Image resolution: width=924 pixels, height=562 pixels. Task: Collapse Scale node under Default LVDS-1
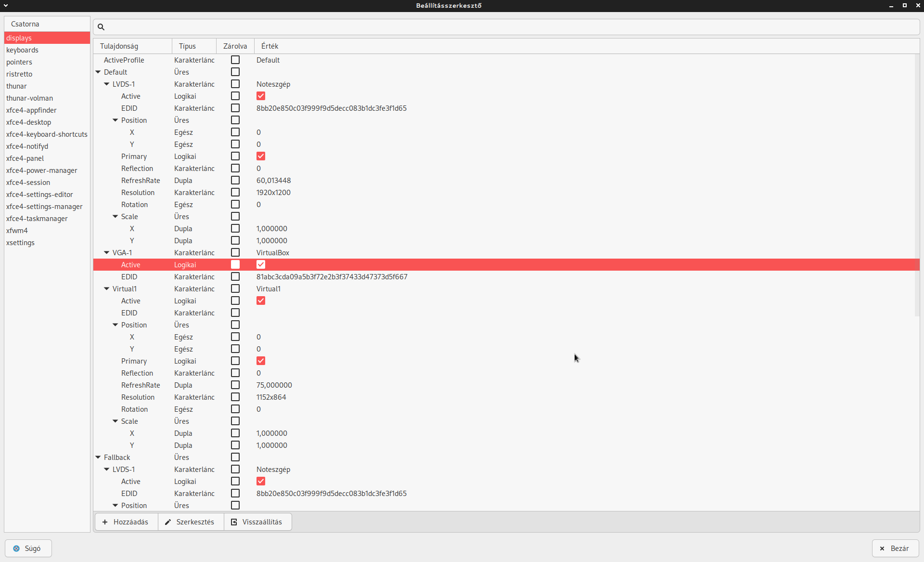coord(115,217)
